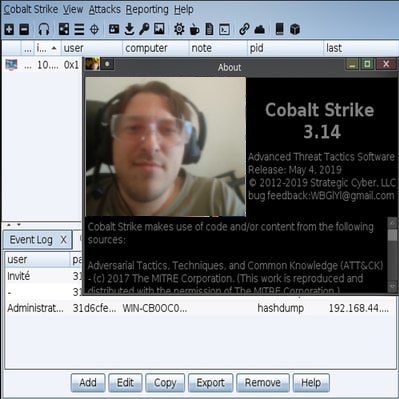Click the down arrow of About scrollbar
This screenshot has width=399, height=399.
(x=392, y=287)
